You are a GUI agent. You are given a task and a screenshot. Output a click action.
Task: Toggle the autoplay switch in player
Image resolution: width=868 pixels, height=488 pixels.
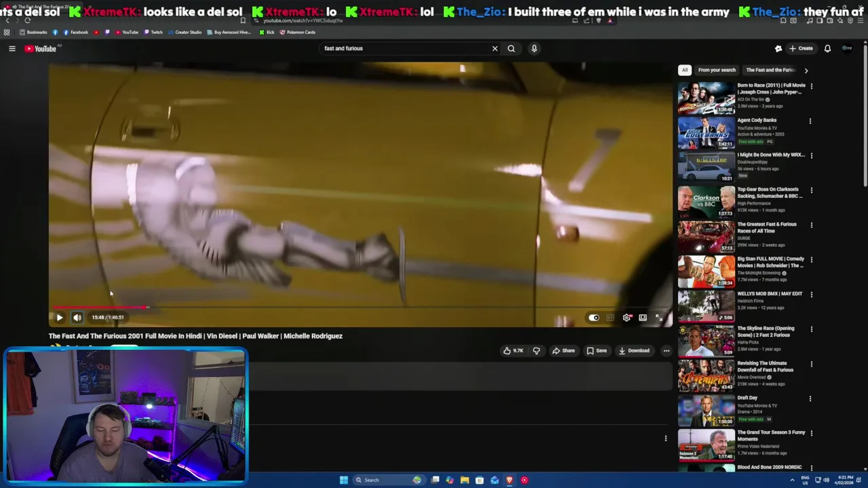pyautogui.click(x=594, y=317)
